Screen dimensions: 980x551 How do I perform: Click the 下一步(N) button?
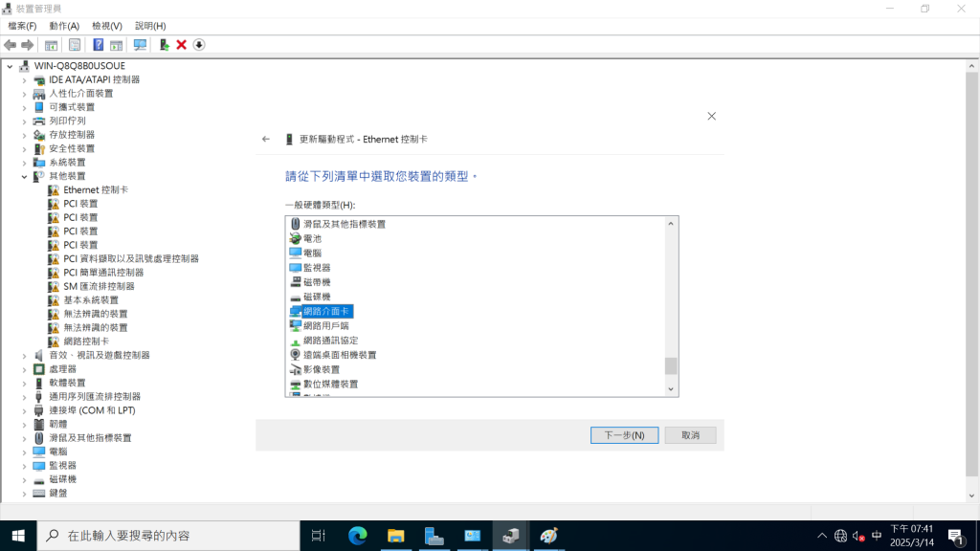(x=624, y=435)
